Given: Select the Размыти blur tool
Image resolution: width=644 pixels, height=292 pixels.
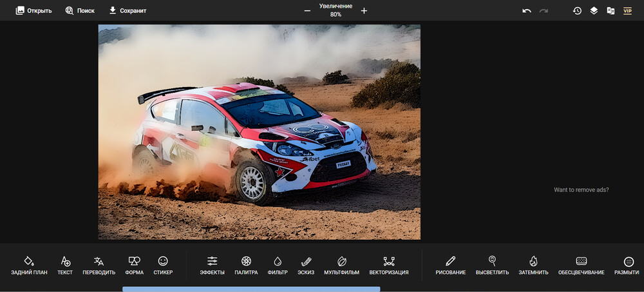Looking at the screenshot, I should pos(627,266).
